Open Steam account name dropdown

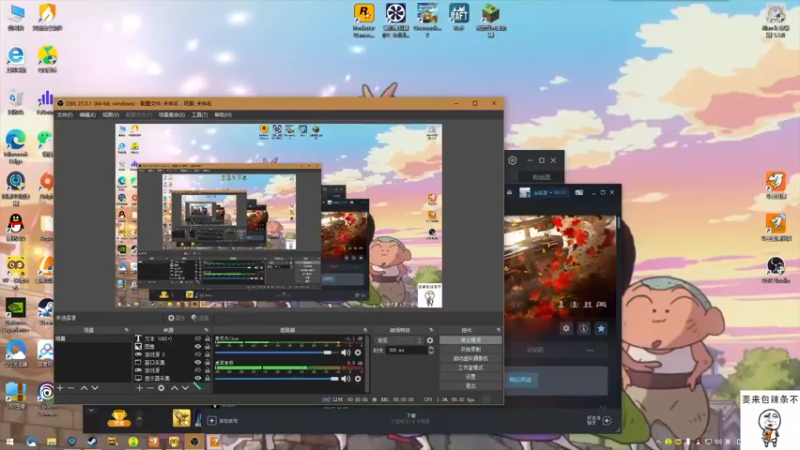coord(550,192)
